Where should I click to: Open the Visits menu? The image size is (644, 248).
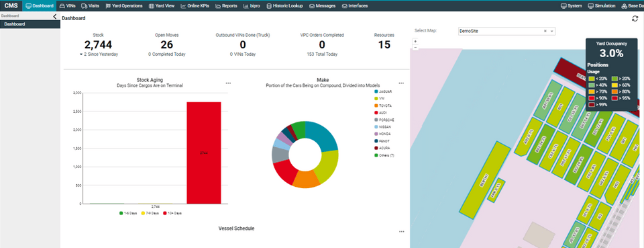[90, 6]
